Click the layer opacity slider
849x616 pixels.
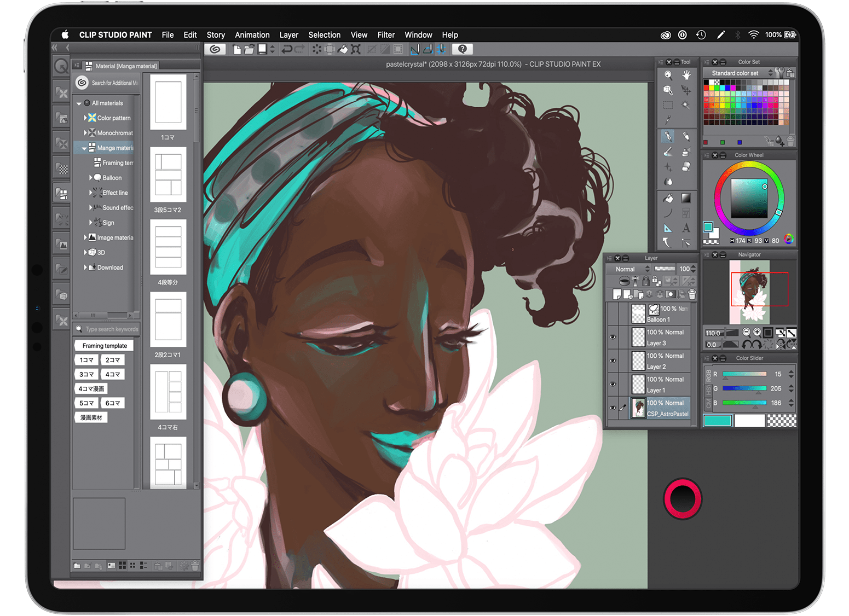665,269
